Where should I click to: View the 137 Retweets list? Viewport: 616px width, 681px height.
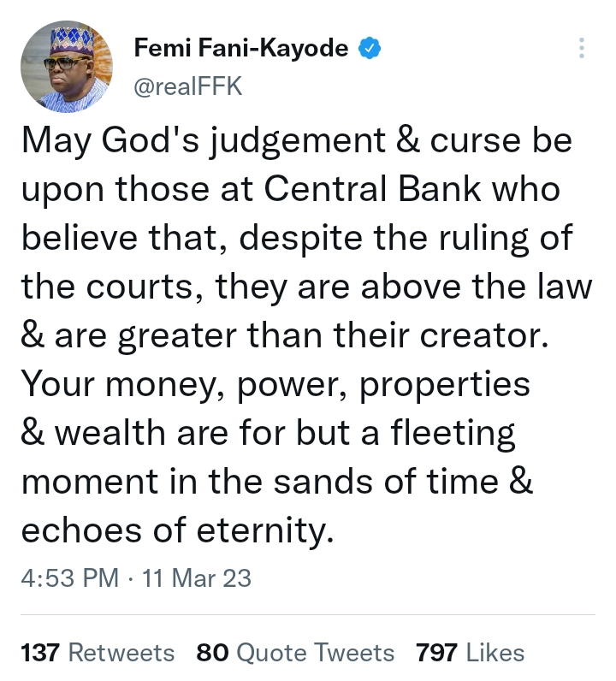(98, 652)
